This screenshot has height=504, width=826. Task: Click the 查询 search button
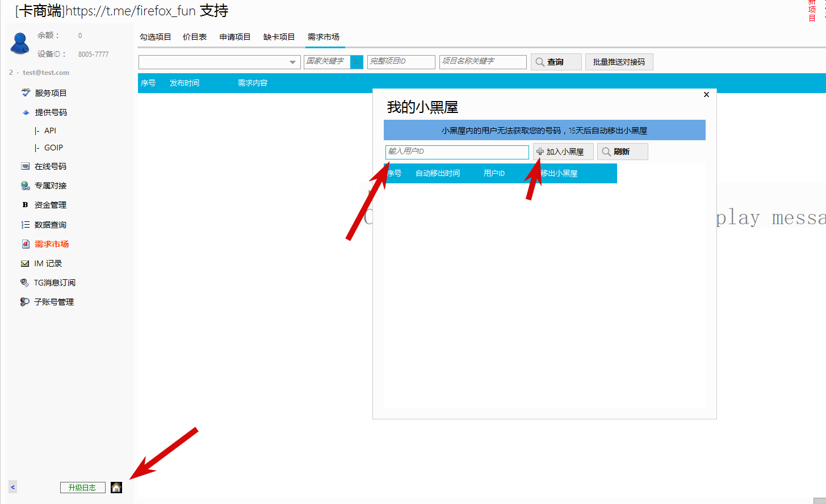(556, 62)
